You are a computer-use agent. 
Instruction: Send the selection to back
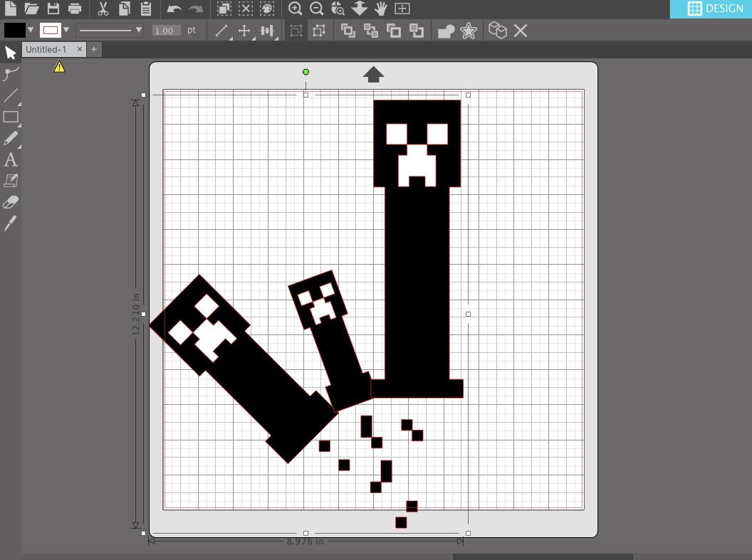pos(371,31)
